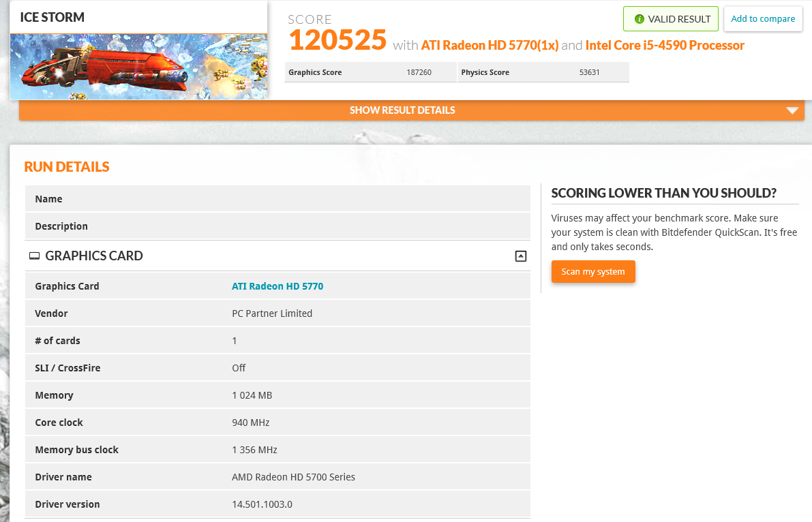This screenshot has height=522, width=812.
Task: Select Memory value 1 024 MB
Action: [252, 395]
